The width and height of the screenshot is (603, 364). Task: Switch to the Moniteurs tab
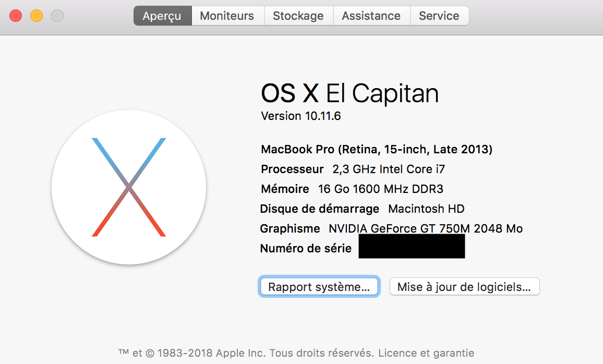(227, 16)
